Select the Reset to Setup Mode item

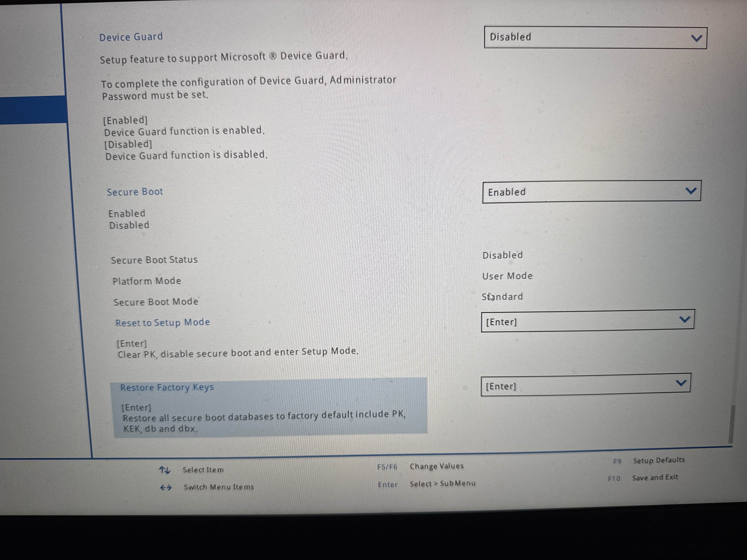[x=163, y=322]
